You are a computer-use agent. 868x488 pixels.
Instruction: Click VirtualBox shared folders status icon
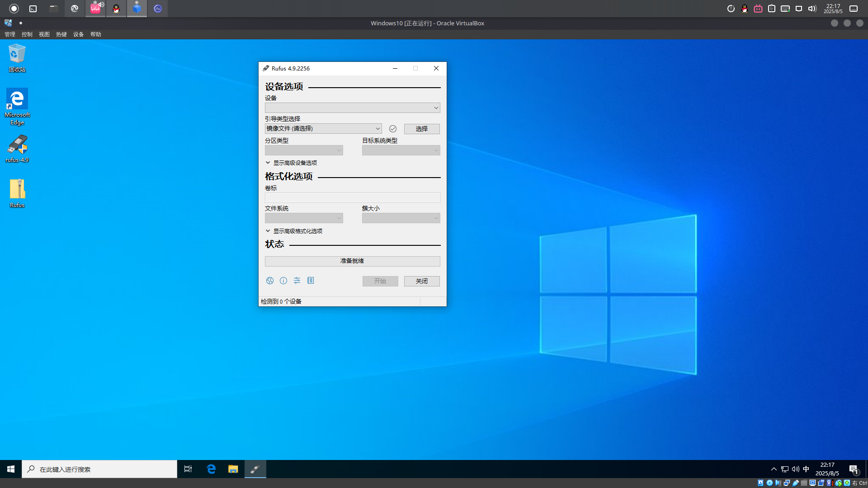pos(804,483)
